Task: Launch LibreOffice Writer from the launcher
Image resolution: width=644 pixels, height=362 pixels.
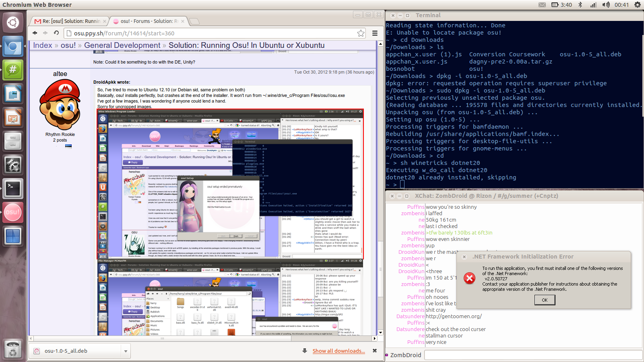Action: point(13,94)
